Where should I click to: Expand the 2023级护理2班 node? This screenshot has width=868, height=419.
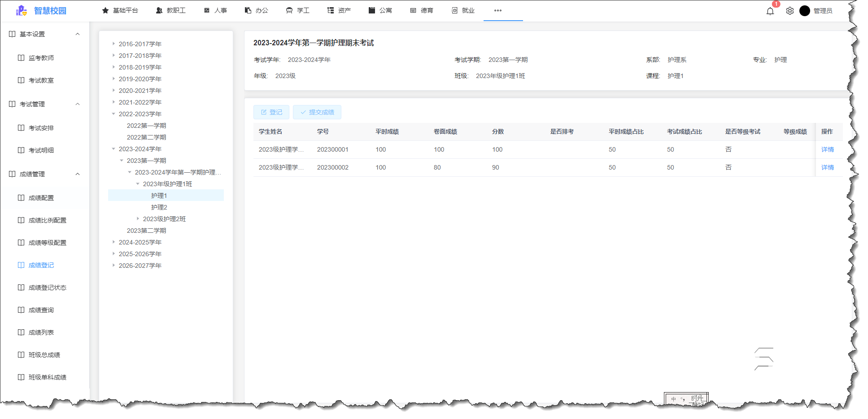click(138, 219)
